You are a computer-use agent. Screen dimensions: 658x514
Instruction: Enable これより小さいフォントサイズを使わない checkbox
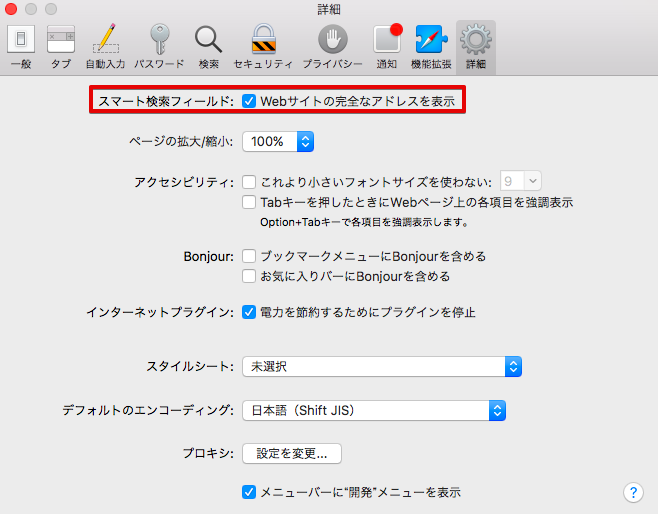[249, 182]
